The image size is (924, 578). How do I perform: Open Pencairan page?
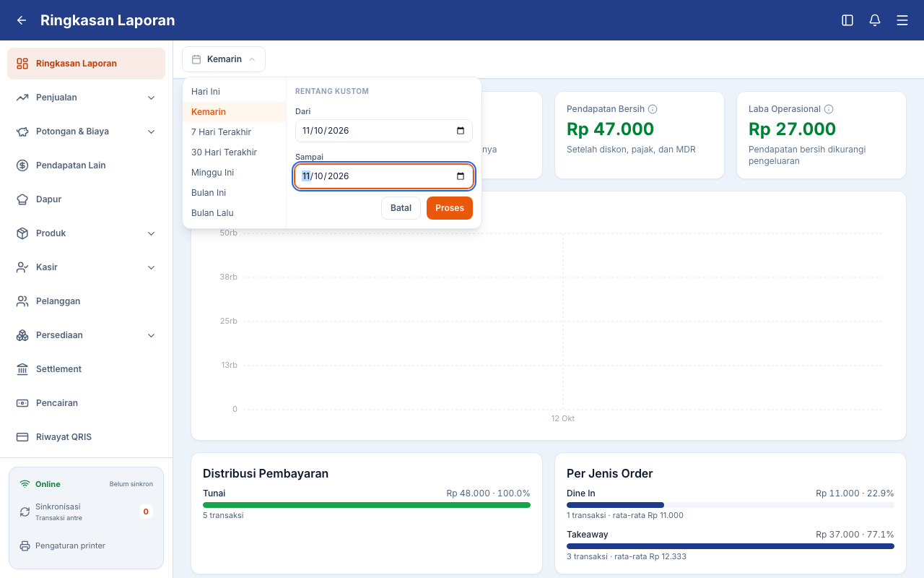coord(86,403)
